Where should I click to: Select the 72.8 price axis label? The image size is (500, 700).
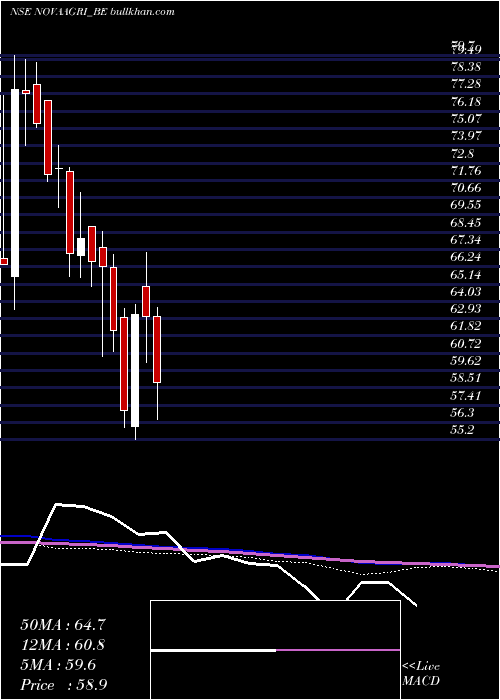tap(462, 154)
